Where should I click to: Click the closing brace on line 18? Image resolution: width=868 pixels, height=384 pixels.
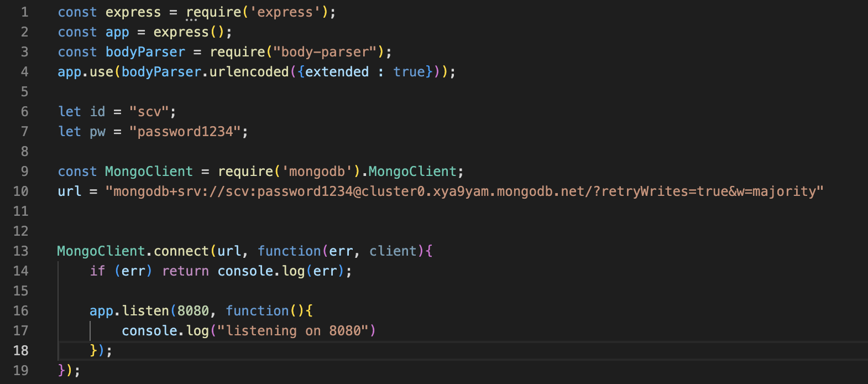click(x=93, y=351)
